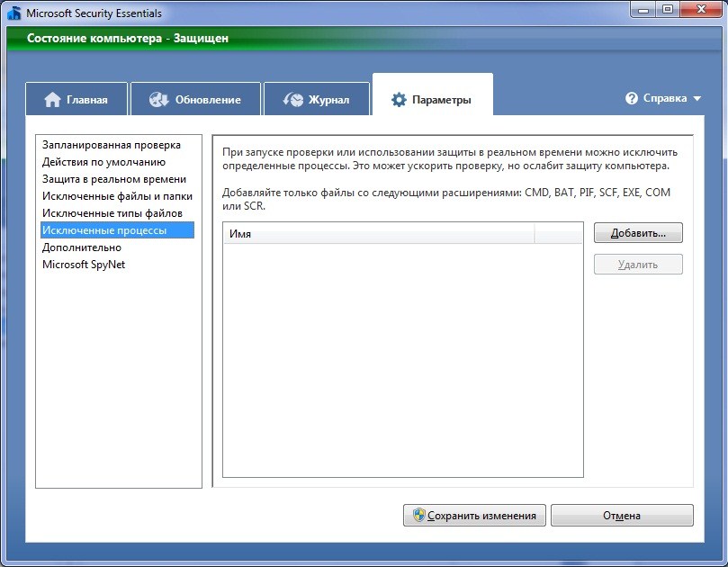728x567 pixels.
Task: Close the Security Essentials window
Action: (x=701, y=9)
